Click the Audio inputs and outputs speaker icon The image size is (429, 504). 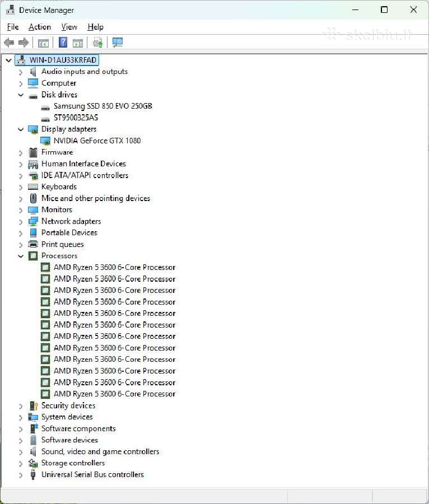coord(33,72)
